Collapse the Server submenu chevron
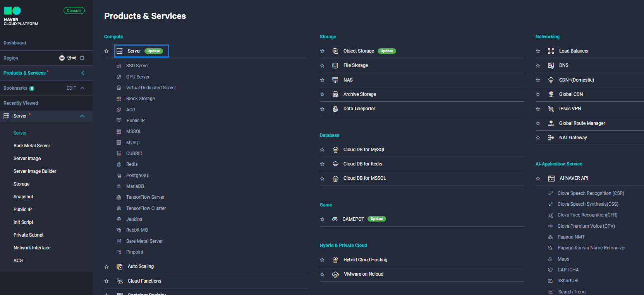Screen dimensions: 644x295 click(82, 116)
